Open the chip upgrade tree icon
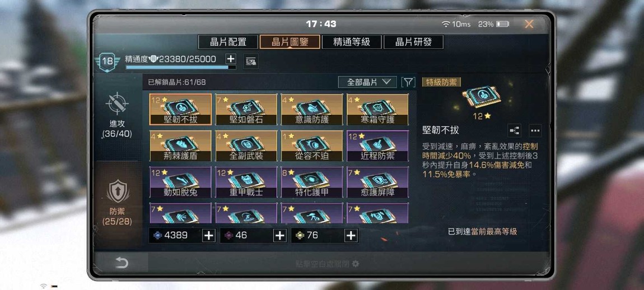Viewport: 644px width, 290px height. pos(514,130)
